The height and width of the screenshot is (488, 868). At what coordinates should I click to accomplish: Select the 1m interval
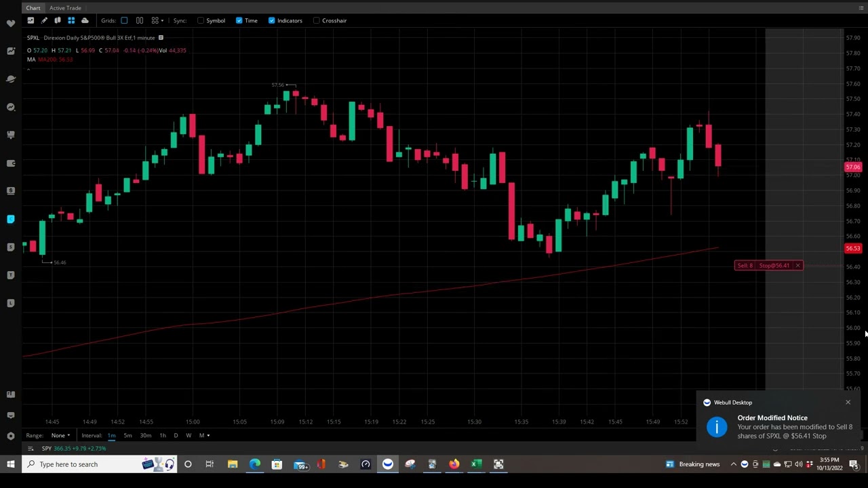111,435
